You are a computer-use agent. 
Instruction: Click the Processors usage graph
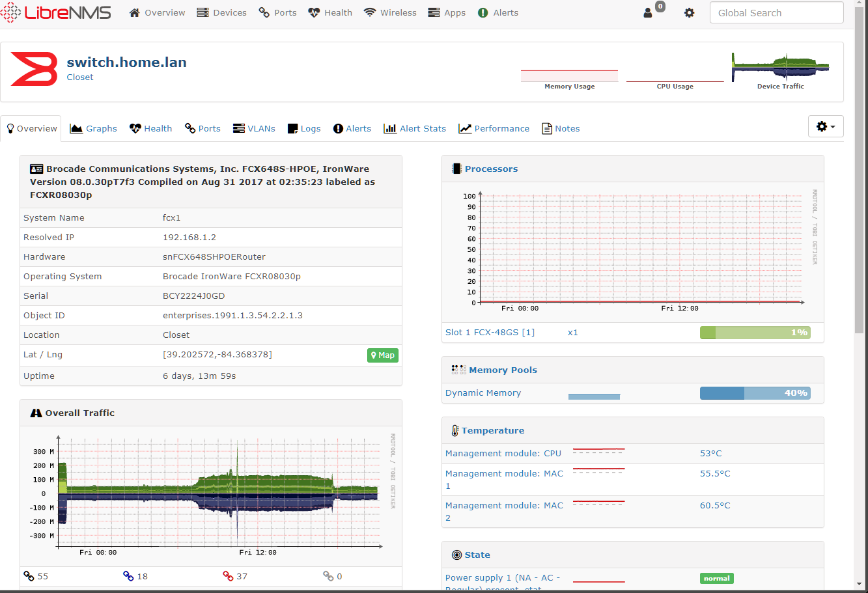[632, 252]
